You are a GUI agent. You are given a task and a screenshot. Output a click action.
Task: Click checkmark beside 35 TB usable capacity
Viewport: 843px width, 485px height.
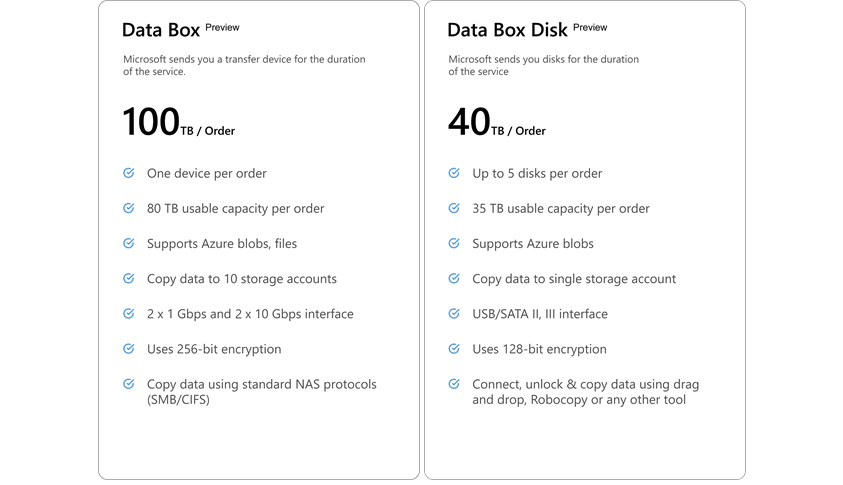tap(454, 208)
